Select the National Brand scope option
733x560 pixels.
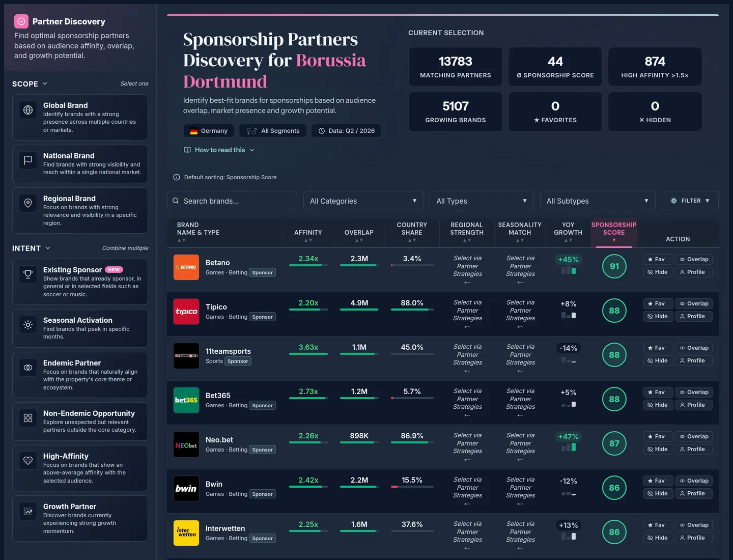[x=80, y=164]
